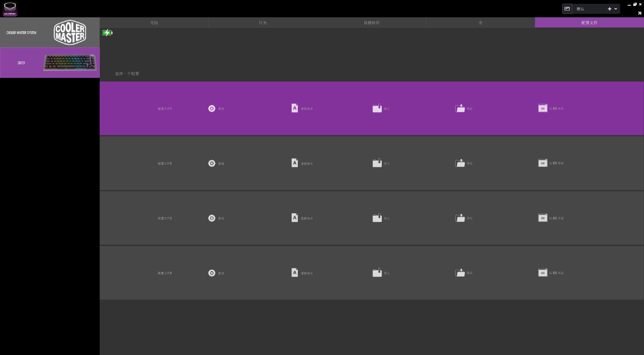
Task: Open the 按键映射 tab
Action: [x=371, y=23]
